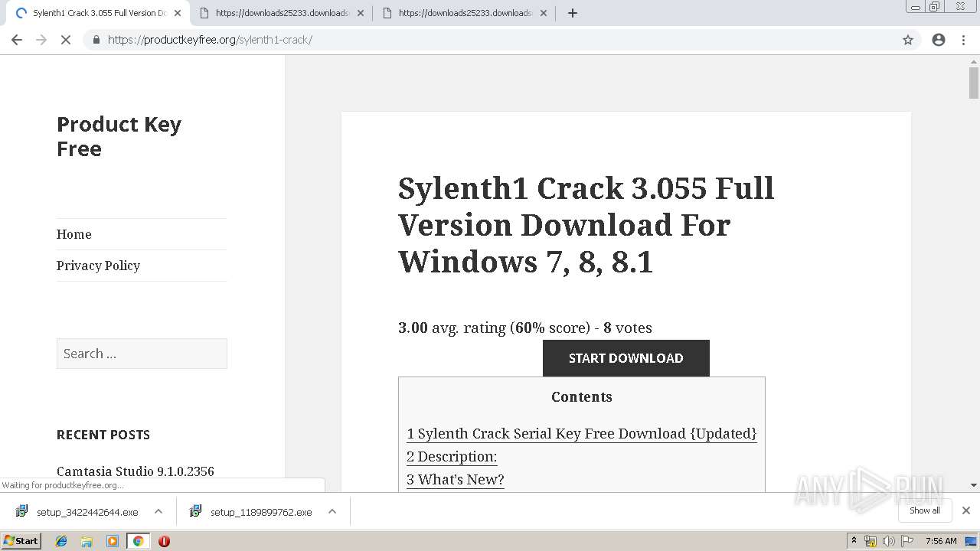Open the Windows Start menu
This screenshot has height=551, width=980.
click(x=21, y=540)
